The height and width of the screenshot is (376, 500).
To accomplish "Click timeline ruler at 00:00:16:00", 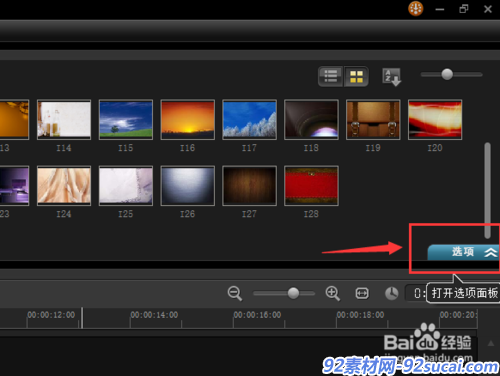I will 257,315.
